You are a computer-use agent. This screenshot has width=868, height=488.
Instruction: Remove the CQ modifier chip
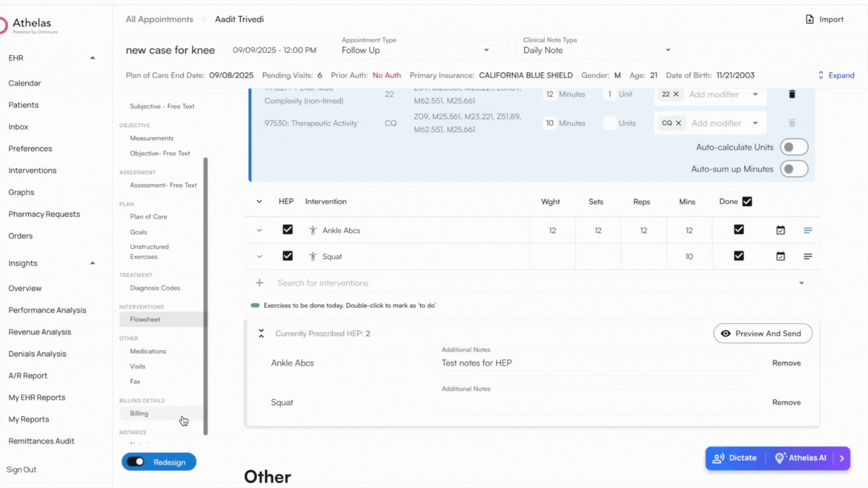tap(679, 123)
